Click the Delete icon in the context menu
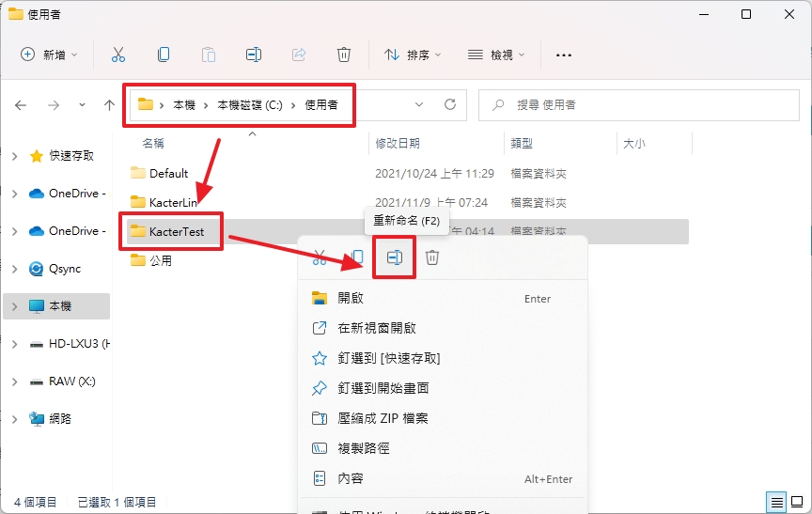Screen dimensions: 812x514 [x=432, y=257]
